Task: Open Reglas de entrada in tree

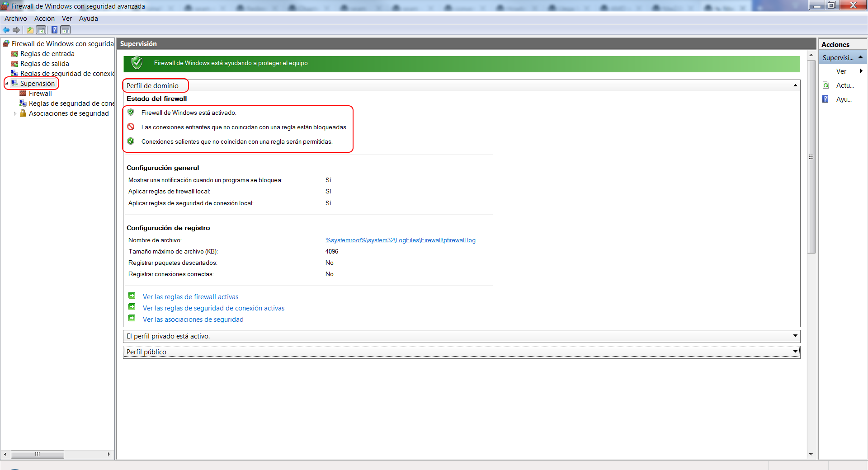Action: point(47,54)
